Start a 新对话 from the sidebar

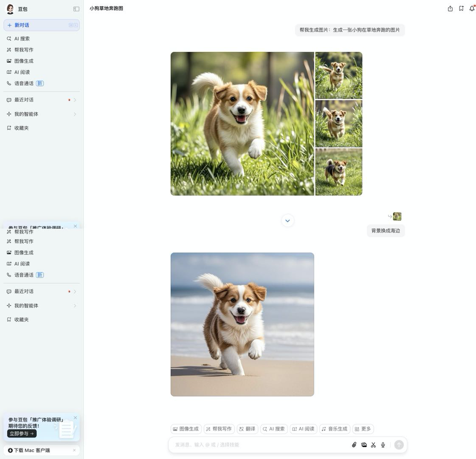(41, 25)
